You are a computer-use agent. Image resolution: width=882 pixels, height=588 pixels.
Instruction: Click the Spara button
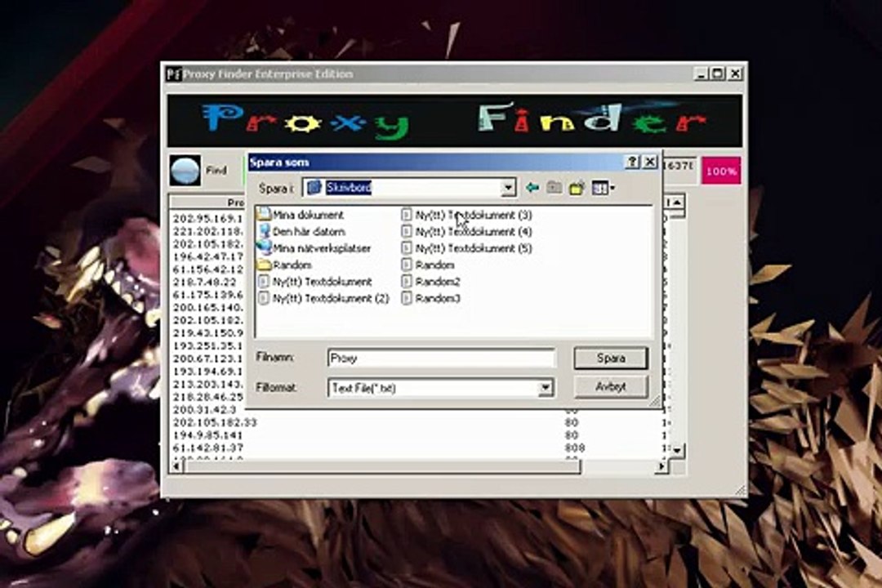(x=611, y=358)
